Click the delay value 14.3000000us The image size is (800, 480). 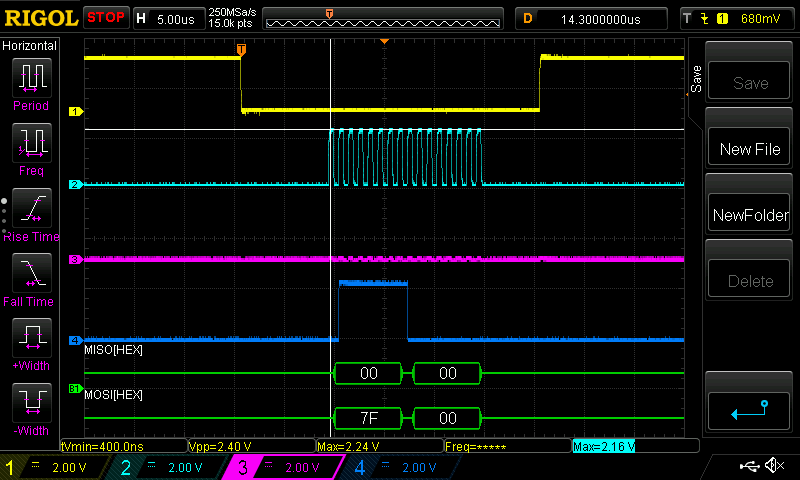pyautogui.click(x=601, y=19)
